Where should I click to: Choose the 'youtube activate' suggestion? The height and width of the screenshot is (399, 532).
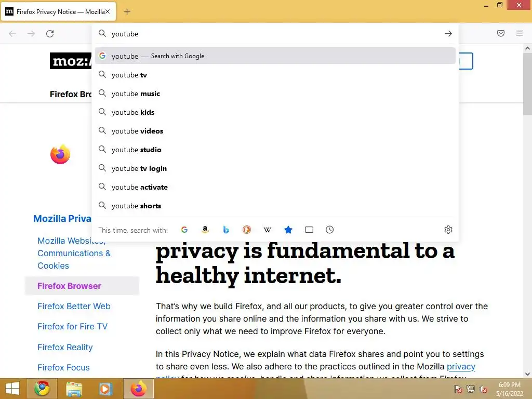(275, 187)
